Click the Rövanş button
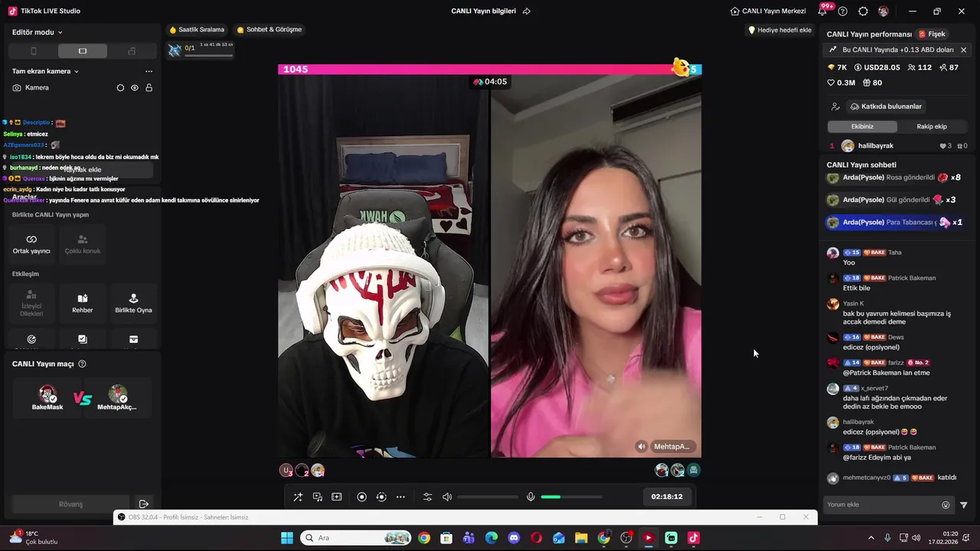Image resolution: width=980 pixels, height=551 pixels. point(71,504)
